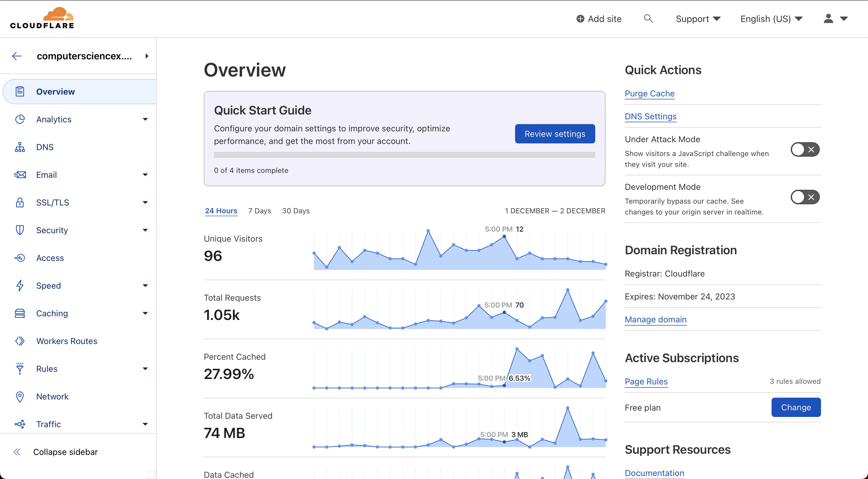Click Expires: November 24, 2023 text

click(680, 296)
